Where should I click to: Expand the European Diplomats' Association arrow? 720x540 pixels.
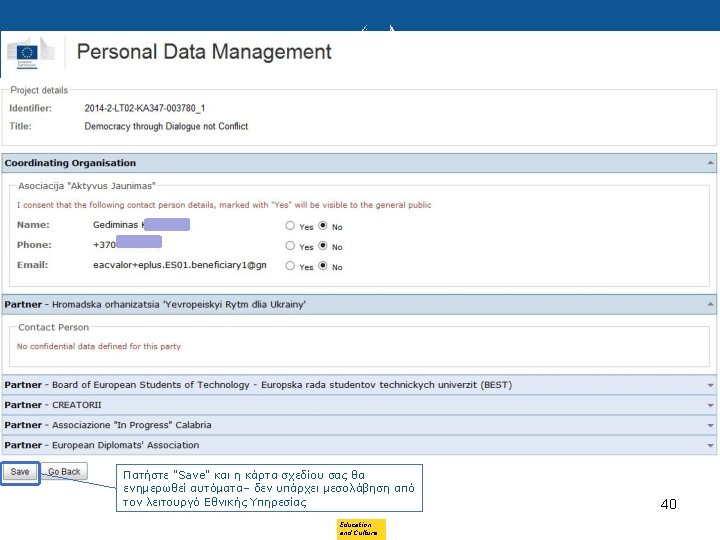coord(710,445)
